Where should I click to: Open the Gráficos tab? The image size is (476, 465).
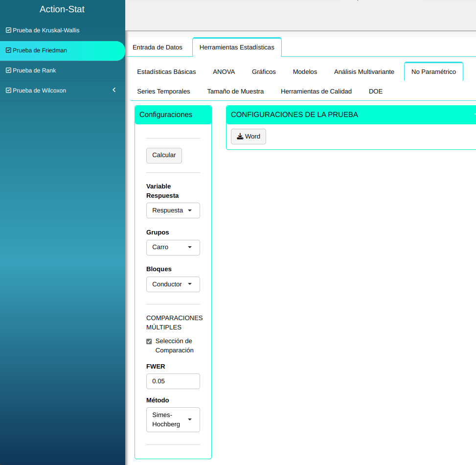(264, 72)
